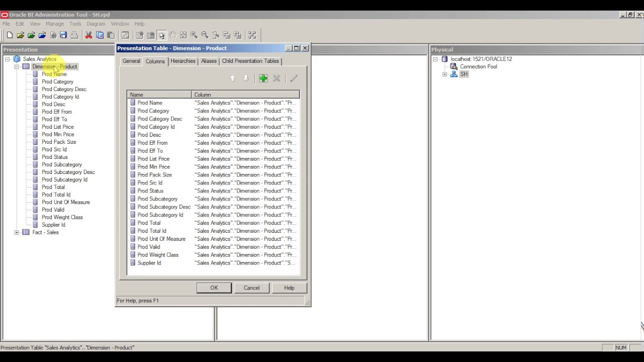Select Supplier Id in Presentation tree
Image resolution: width=644 pixels, height=362 pixels.
tap(53, 225)
